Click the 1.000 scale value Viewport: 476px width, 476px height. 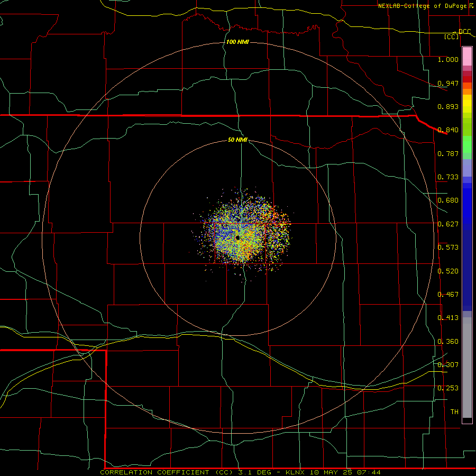point(448,59)
